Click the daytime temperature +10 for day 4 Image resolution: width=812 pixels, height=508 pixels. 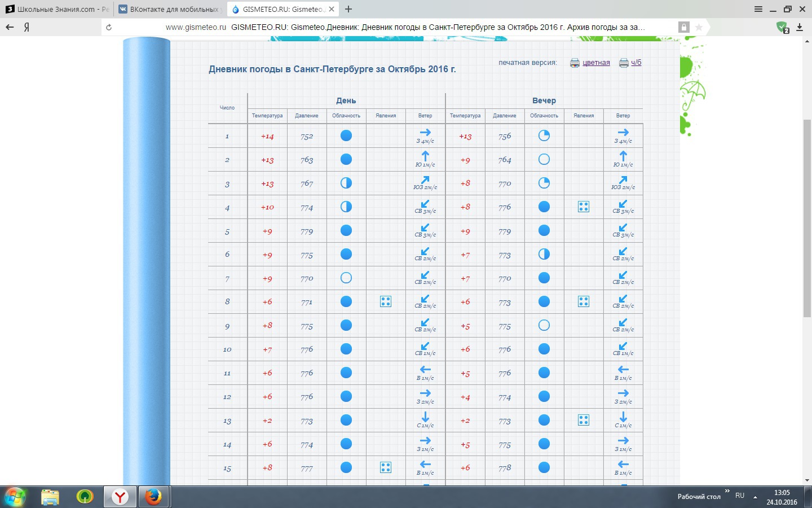point(267,207)
